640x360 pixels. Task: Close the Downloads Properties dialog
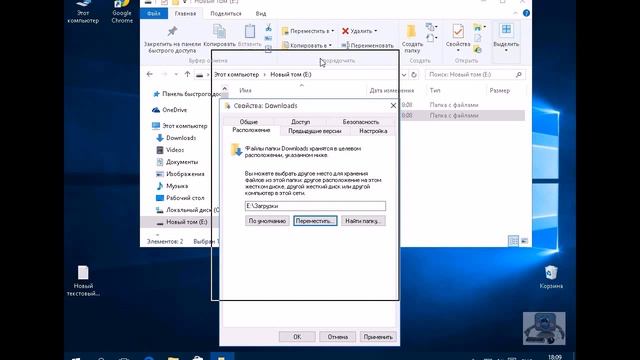pos(393,106)
